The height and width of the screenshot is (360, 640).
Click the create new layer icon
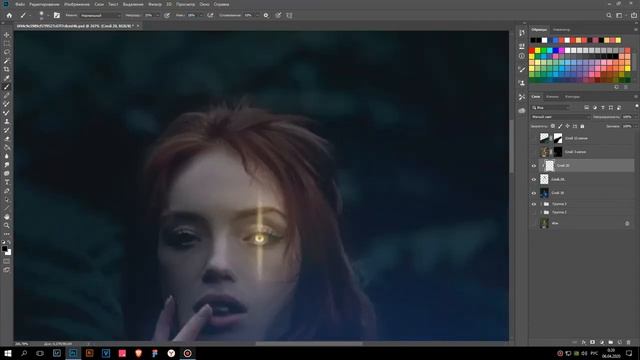(620, 342)
